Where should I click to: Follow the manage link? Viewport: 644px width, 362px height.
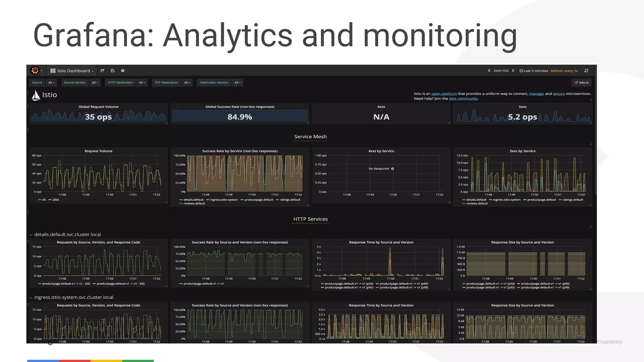click(536, 94)
